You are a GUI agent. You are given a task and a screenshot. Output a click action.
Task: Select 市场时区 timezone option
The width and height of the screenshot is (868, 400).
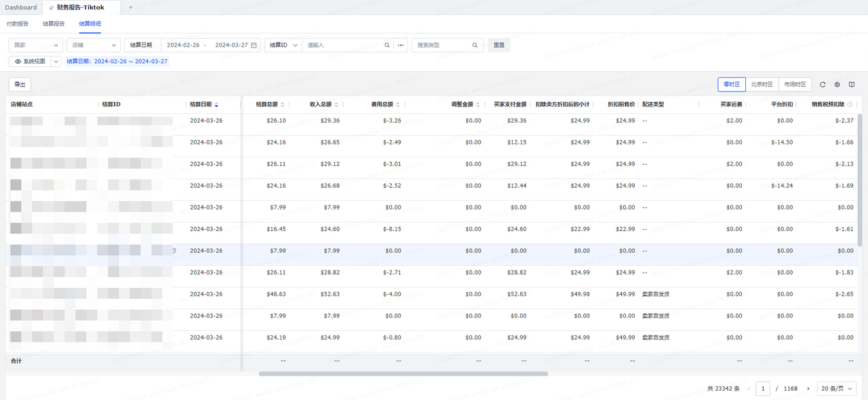pos(794,85)
